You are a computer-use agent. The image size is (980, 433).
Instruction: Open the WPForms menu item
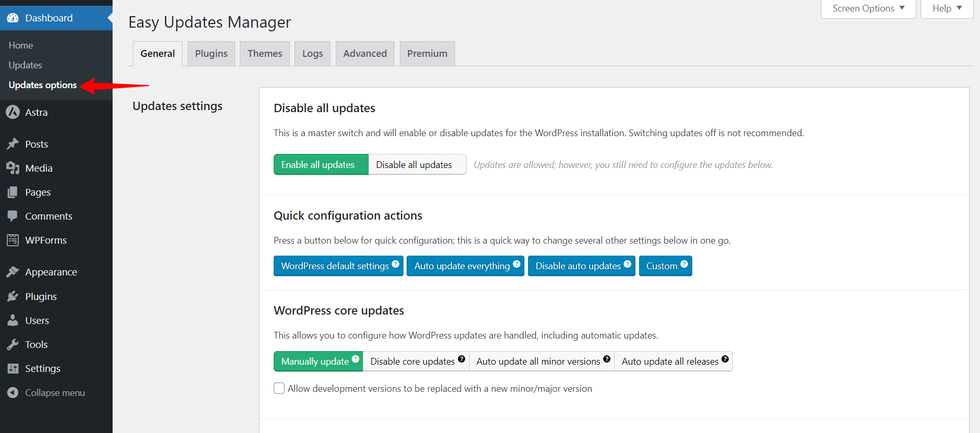click(x=56, y=240)
